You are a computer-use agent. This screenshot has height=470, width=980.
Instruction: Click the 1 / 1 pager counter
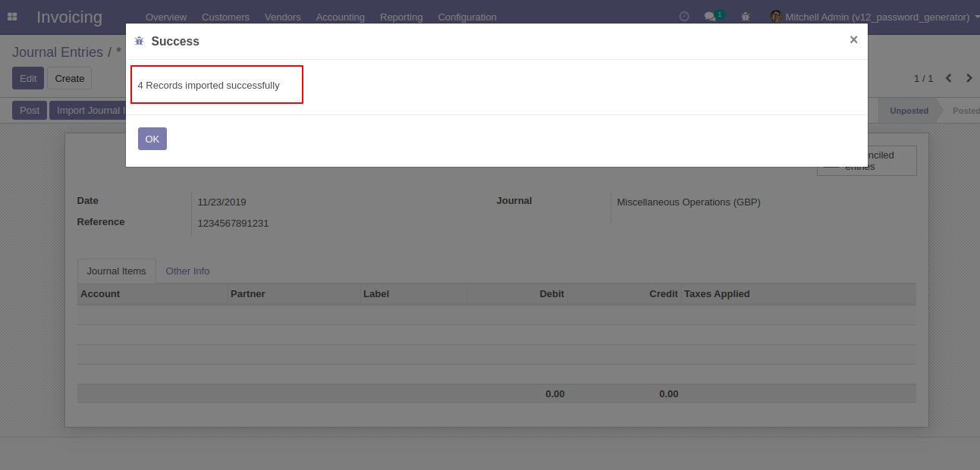923,78
